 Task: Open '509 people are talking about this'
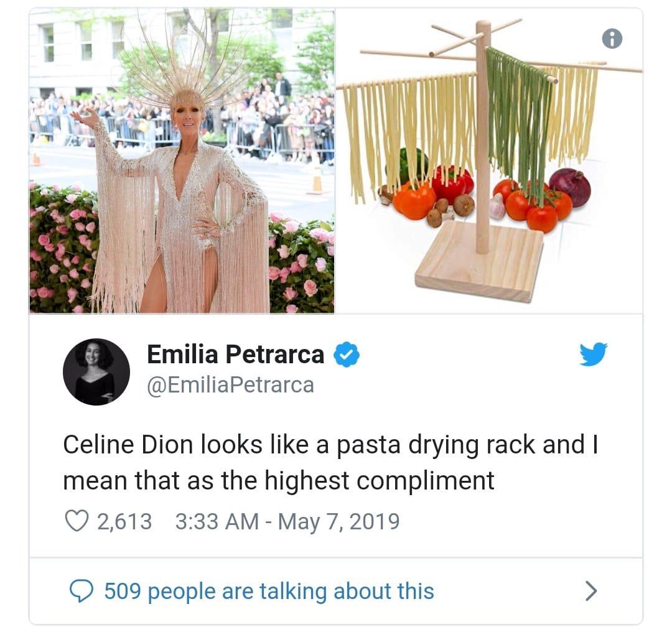[x=269, y=591]
